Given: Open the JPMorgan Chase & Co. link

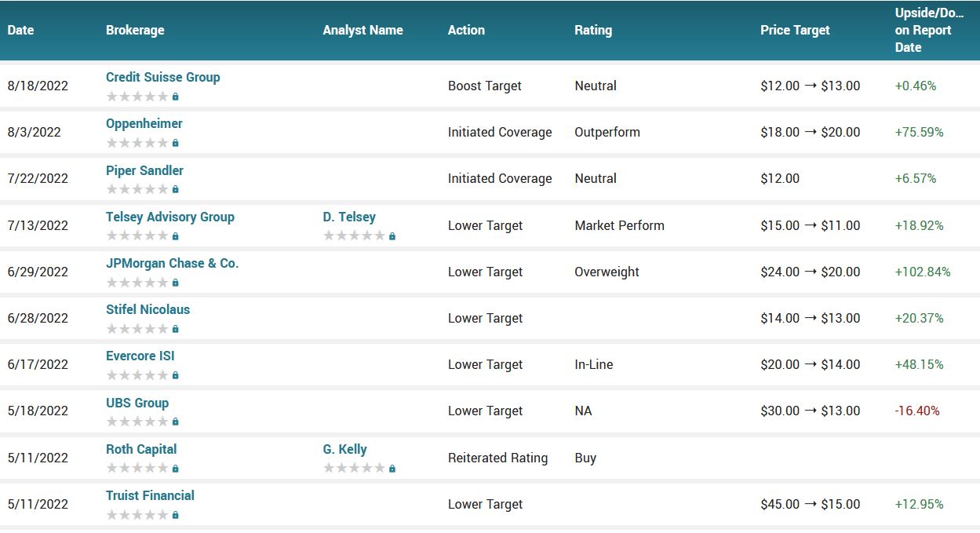Looking at the screenshot, I should pyautogui.click(x=172, y=263).
